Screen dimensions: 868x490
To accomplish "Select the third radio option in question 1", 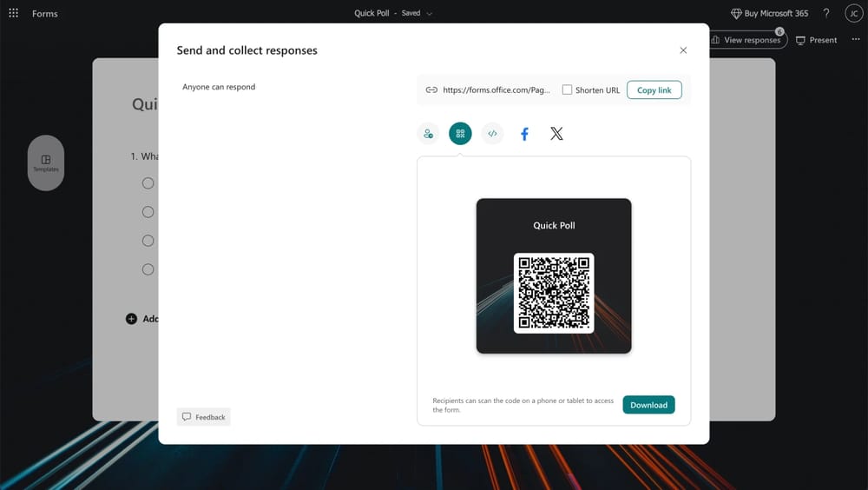I will pos(148,241).
